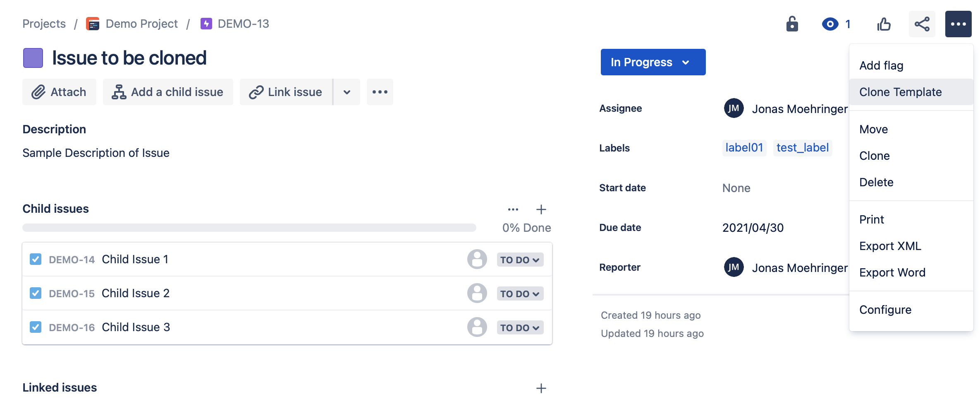Click the thumbs up vote icon
The image size is (980, 404).
pyautogui.click(x=884, y=24)
